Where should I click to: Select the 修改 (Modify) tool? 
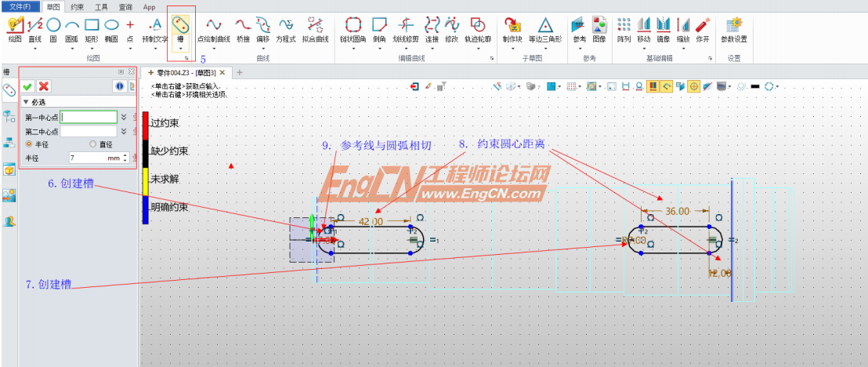(452, 29)
